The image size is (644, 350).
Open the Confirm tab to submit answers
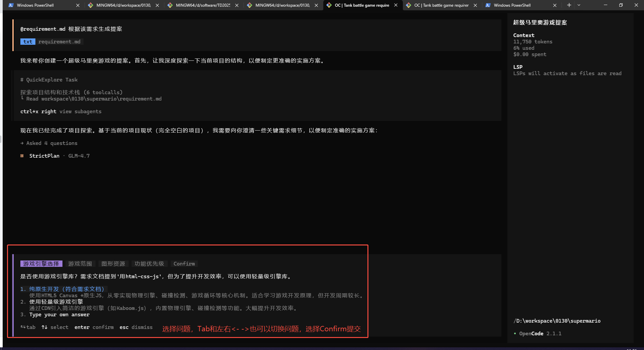(184, 264)
